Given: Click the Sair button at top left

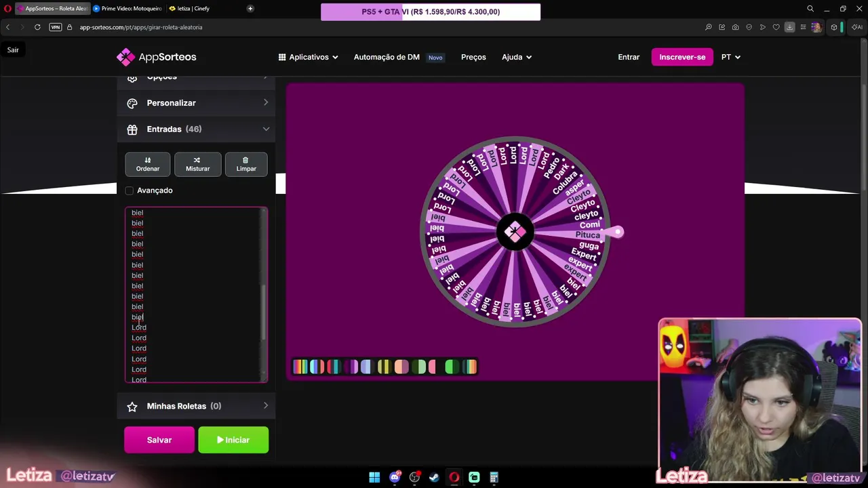Looking at the screenshot, I should (x=13, y=49).
